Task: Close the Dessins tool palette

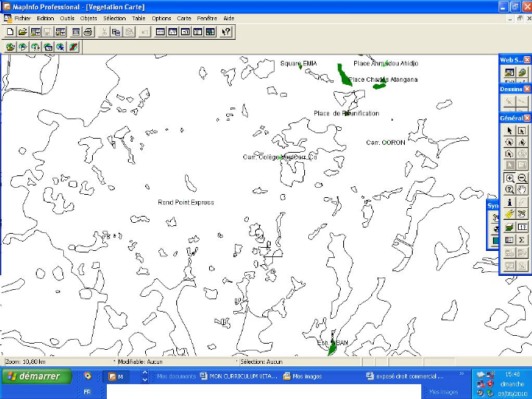Action: [x=527, y=89]
